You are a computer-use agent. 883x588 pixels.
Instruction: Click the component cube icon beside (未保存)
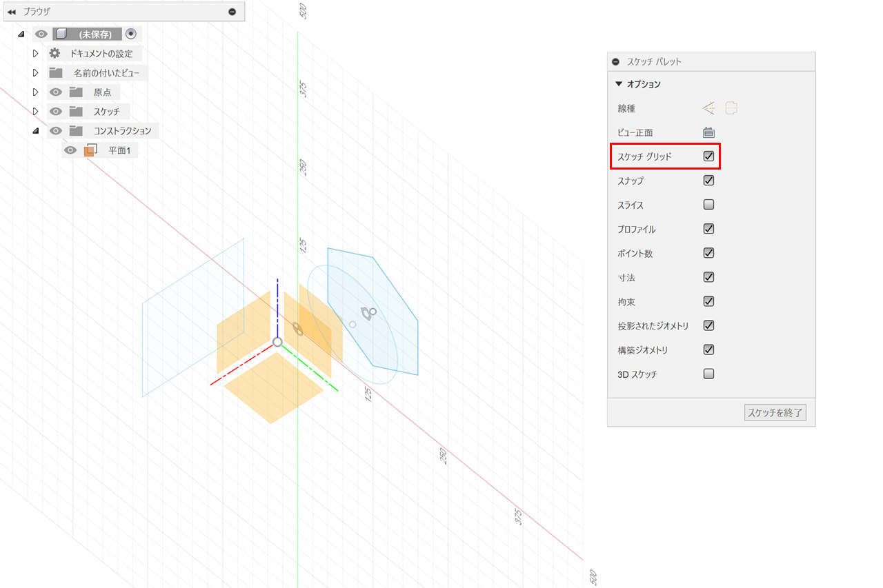(61, 34)
